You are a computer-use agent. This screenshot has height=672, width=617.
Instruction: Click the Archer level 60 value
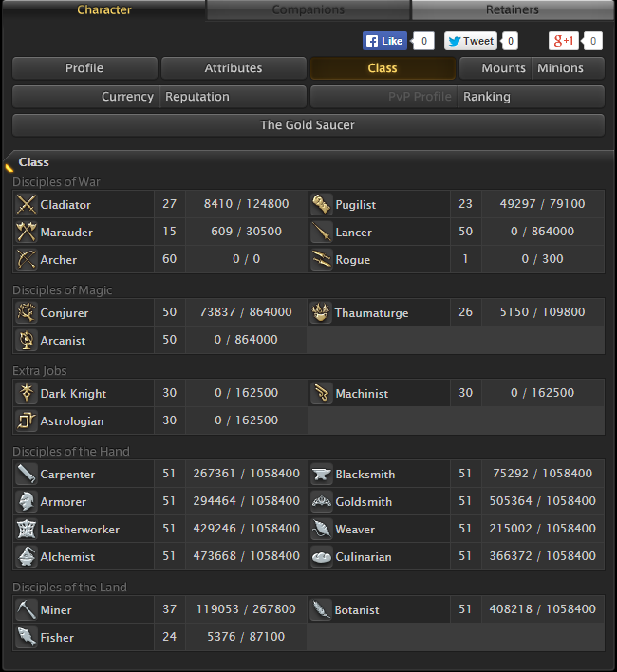169,259
